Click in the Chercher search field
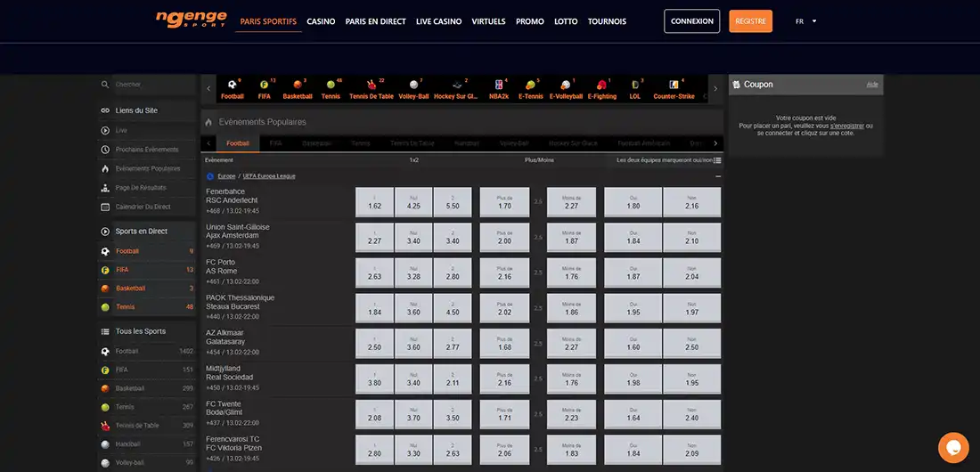The height and width of the screenshot is (472, 980). [151, 85]
